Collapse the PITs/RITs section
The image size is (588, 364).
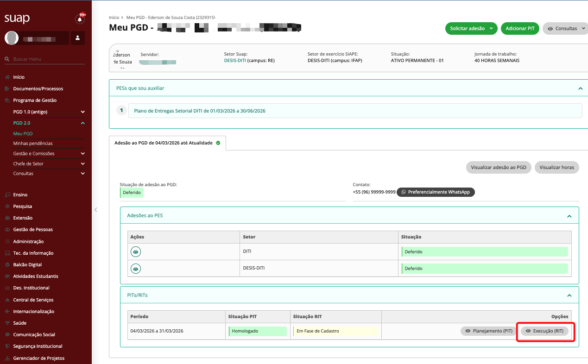pyautogui.click(x=569, y=295)
